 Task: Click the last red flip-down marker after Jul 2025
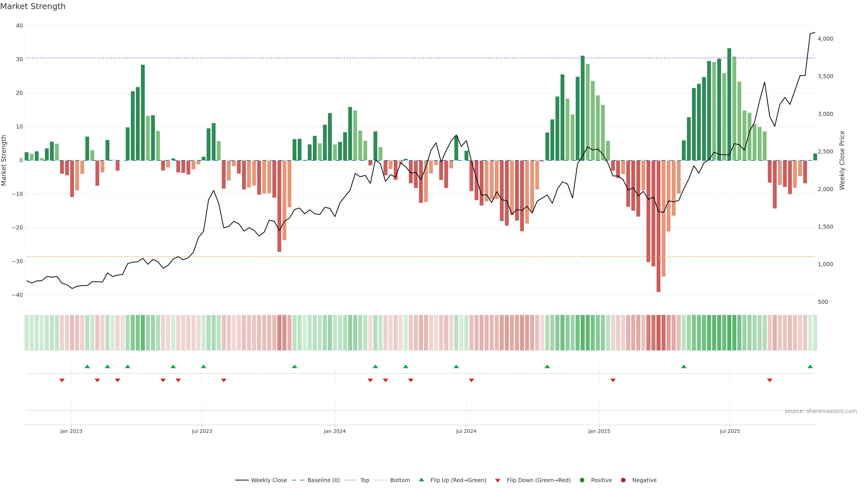[770, 380]
